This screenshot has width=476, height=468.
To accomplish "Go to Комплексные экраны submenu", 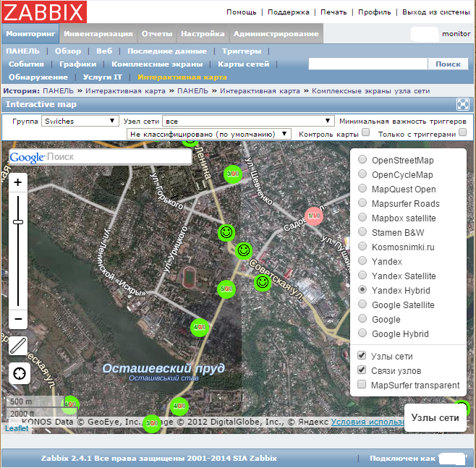I will pyautogui.click(x=157, y=64).
